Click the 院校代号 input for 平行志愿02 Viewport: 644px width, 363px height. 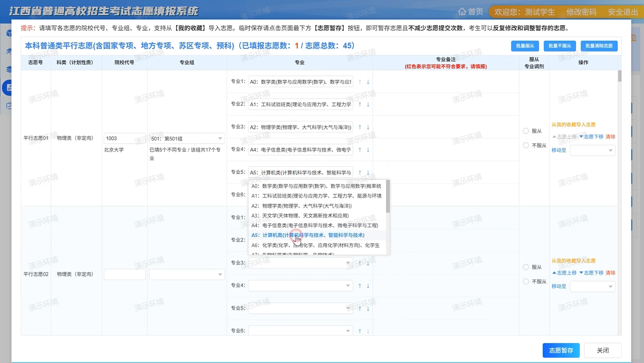(124, 274)
